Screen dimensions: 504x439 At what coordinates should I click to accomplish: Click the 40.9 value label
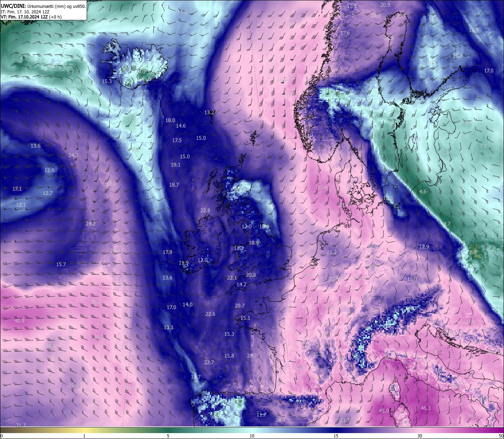[19, 321]
